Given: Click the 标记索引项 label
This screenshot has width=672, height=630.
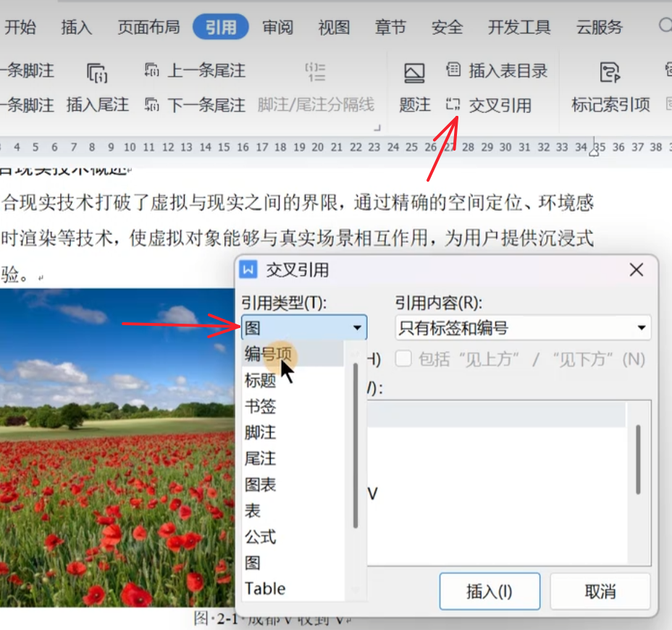Looking at the screenshot, I should [610, 105].
